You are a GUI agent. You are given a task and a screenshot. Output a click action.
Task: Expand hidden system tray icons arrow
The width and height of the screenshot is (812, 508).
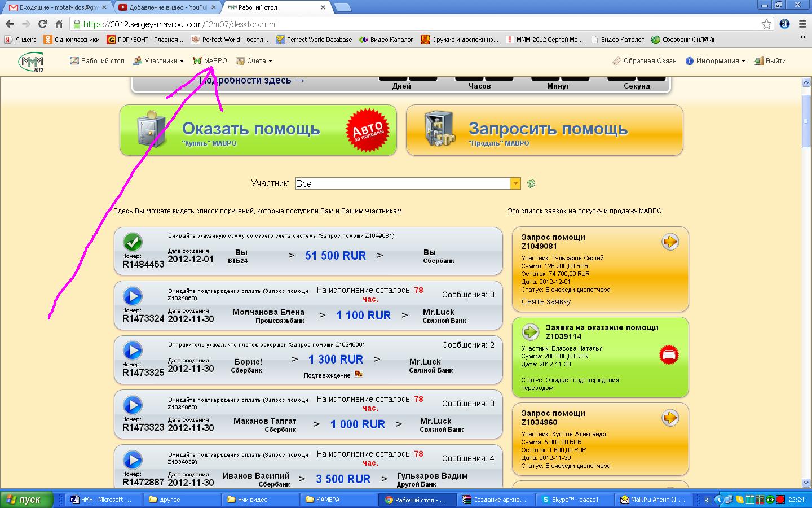tap(718, 500)
